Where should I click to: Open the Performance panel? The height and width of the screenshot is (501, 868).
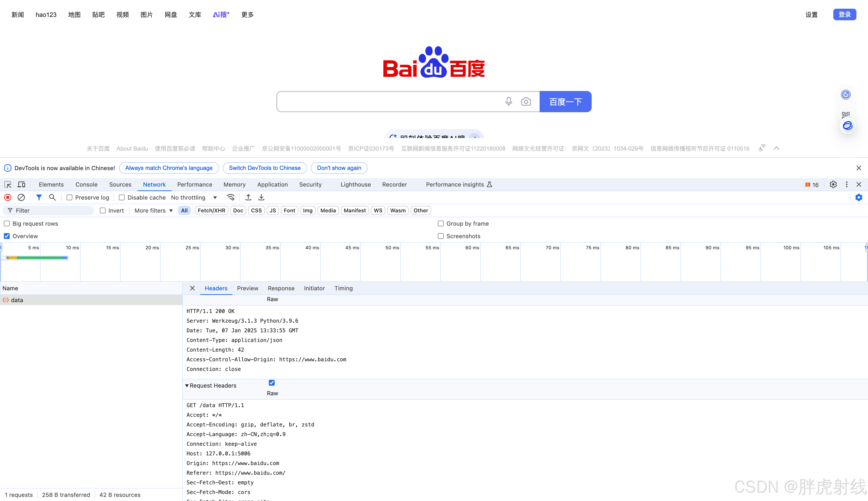tap(195, 184)
